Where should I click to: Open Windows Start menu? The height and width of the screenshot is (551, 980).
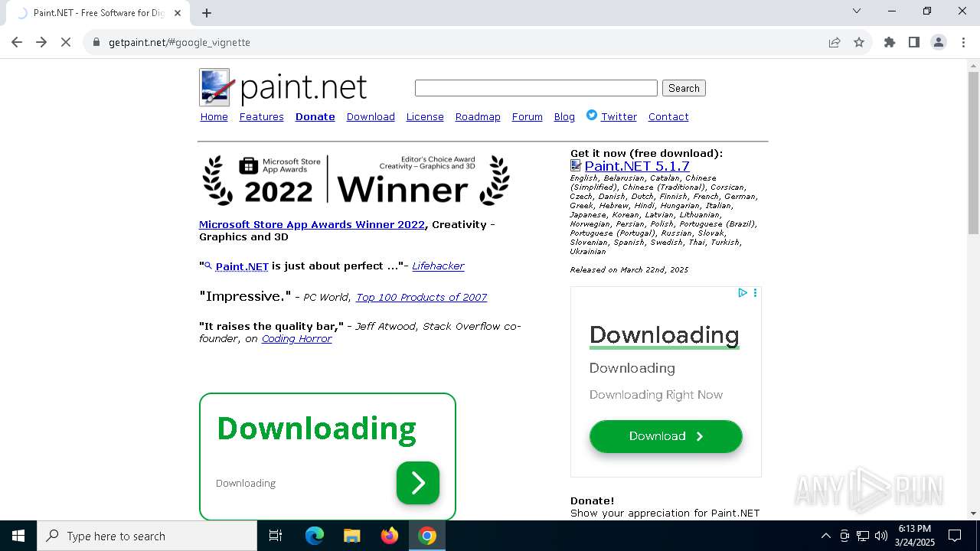coord(18,536)
